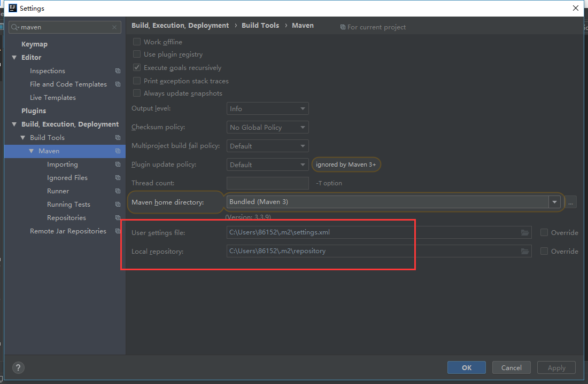
Task: Browse folder icon for User settings file
Action: [x=525, y=232]
